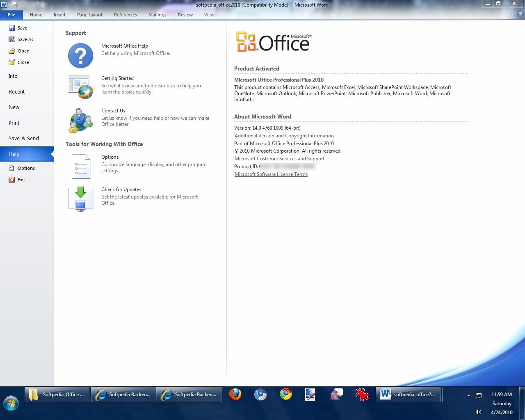Click the Windows Start orb

click(11, 404)
